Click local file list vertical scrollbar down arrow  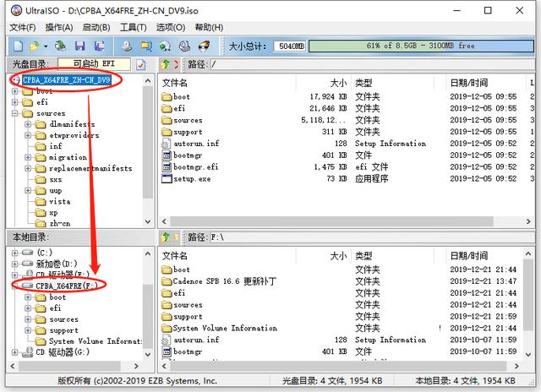point(527,355)
